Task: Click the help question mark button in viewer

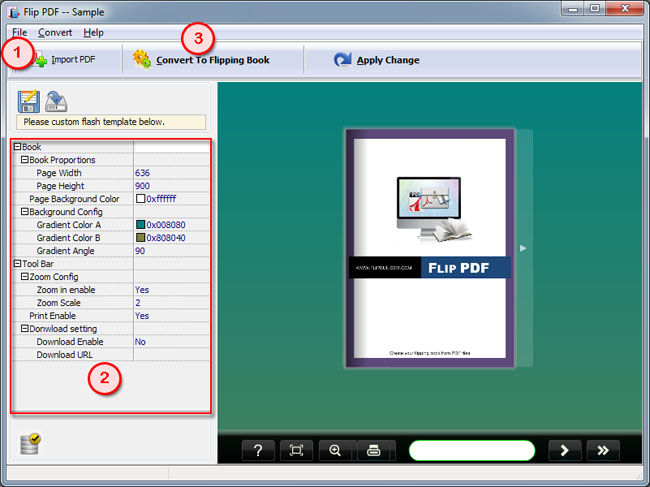Action: tap(258, 450)
